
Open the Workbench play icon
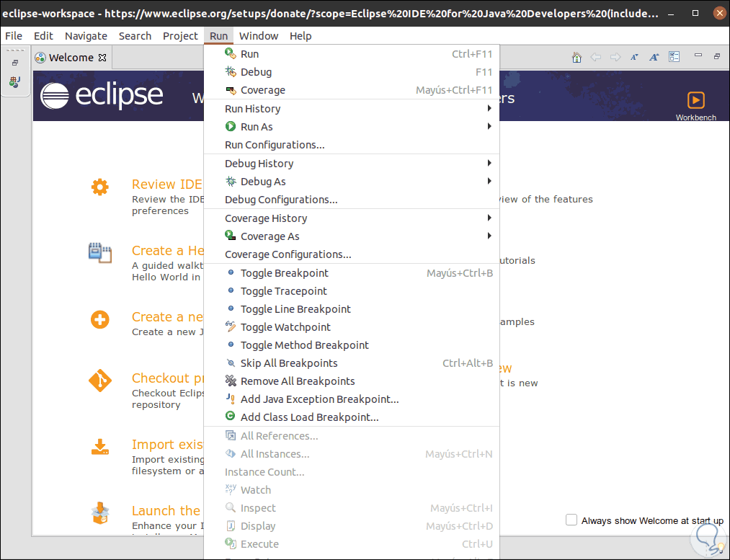point(696,100)
